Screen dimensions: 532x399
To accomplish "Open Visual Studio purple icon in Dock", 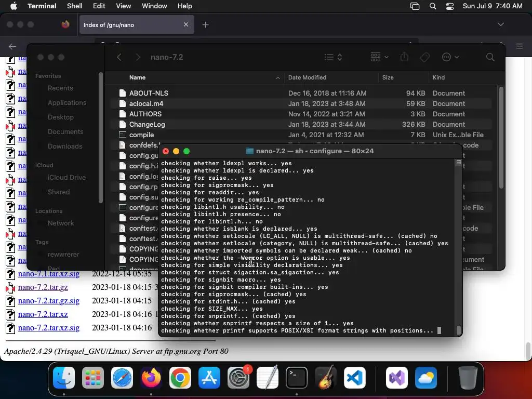I will tap(397, 378).
